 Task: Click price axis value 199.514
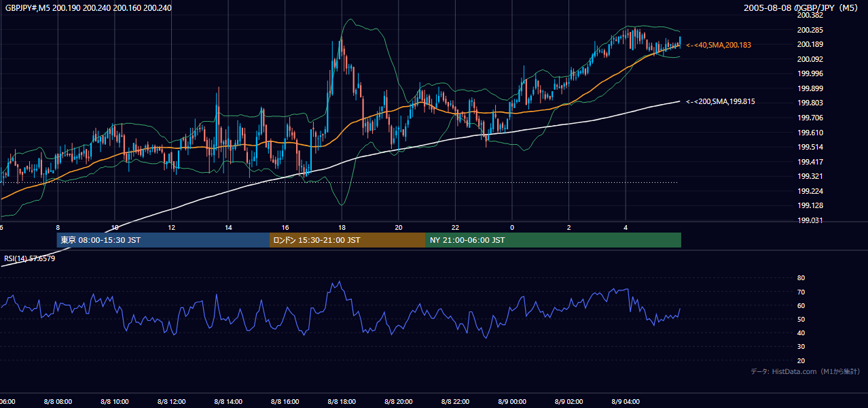(810, 147)
